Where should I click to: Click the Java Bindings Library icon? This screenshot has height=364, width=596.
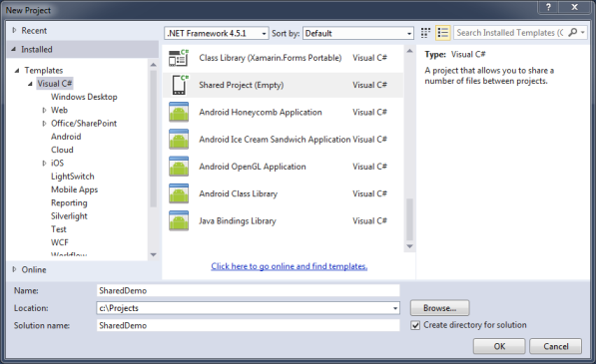coord(179,221)
